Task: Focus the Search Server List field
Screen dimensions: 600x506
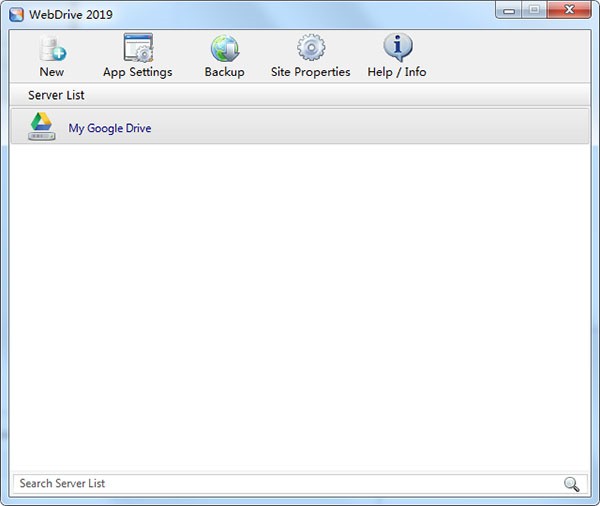Action: click(300, 484)
